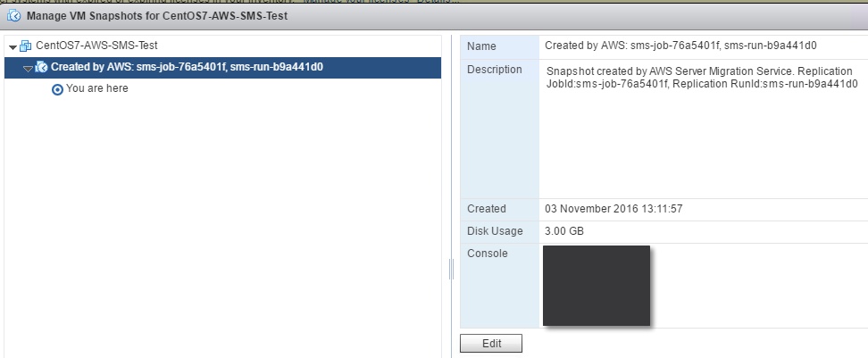868x358 pixels.
Task: Click the snapshot Name value text
Action: pyautogui.click(x=680, y=46)
